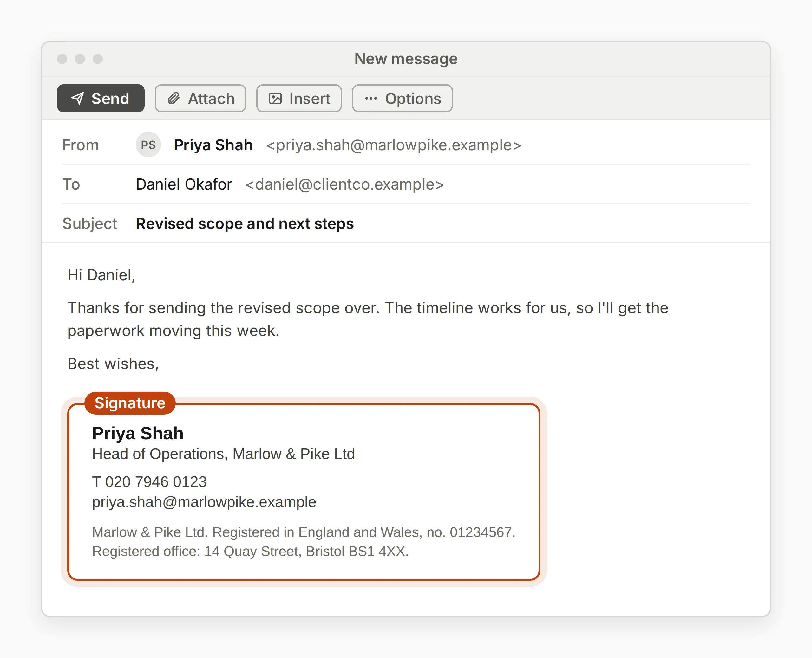Click Head of Operations, Marlow & Pike Ltd line
The image size is (812, 658).
[223, 454]
